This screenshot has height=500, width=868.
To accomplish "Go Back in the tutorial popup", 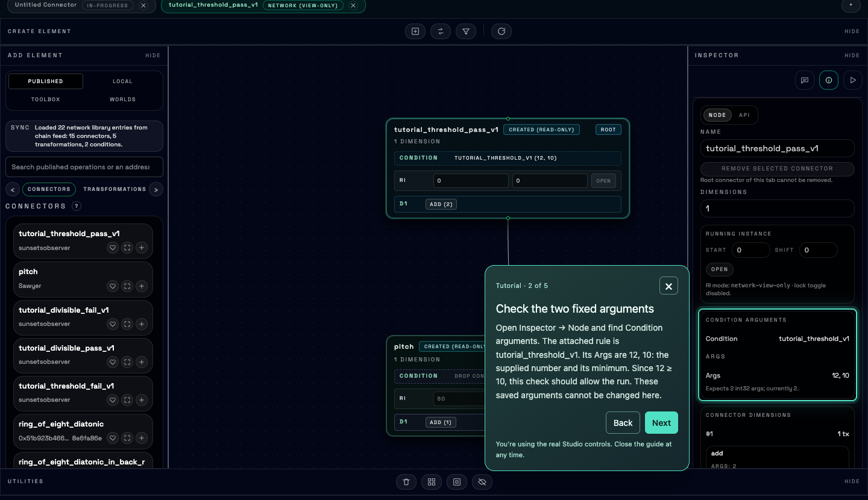I will (623, 423).
